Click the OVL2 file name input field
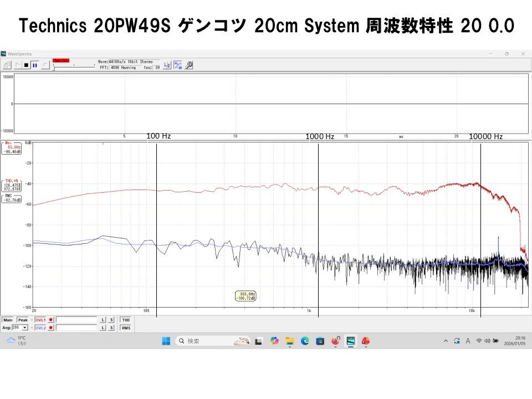 76,328
